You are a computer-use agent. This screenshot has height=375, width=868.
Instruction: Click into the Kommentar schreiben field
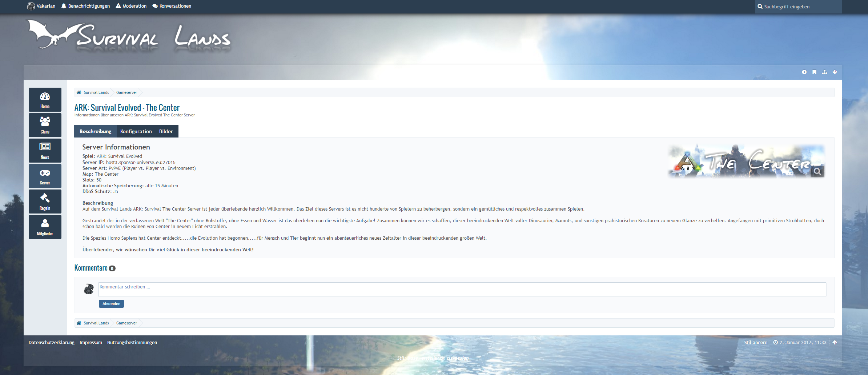coord(462,289)
